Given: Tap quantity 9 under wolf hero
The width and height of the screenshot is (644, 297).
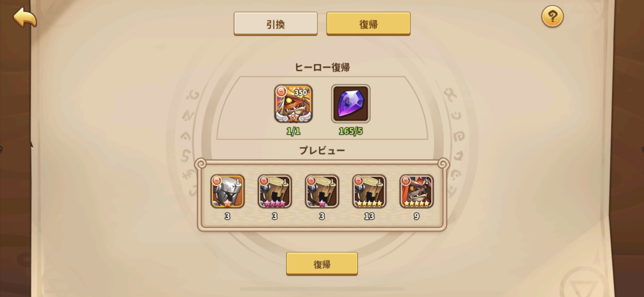Looking at the screenshot, I should click(416, 217).
